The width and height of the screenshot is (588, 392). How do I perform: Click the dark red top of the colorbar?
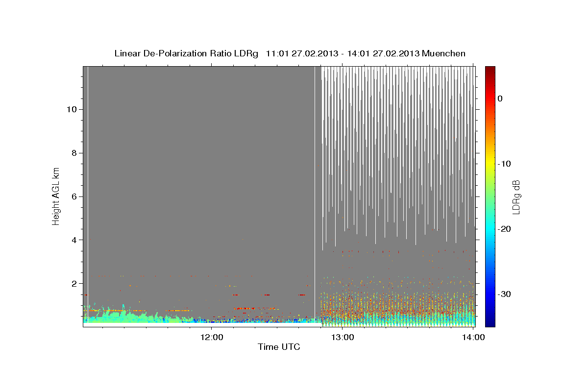(490, 70)
